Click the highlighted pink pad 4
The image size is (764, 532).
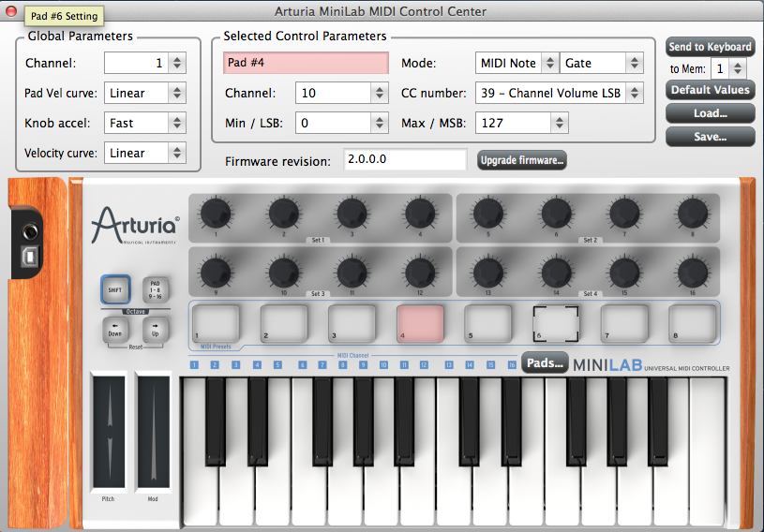(x=420, y=324)
